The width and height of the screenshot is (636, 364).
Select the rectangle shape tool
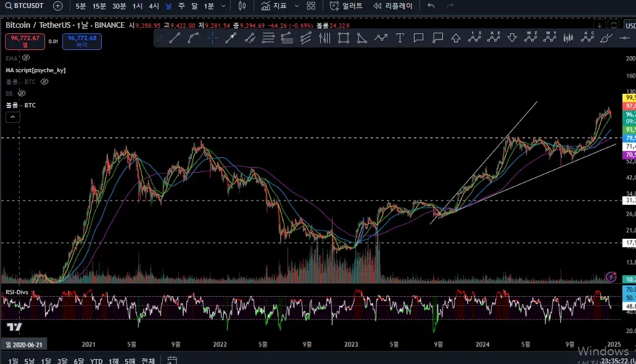(344, 38)
